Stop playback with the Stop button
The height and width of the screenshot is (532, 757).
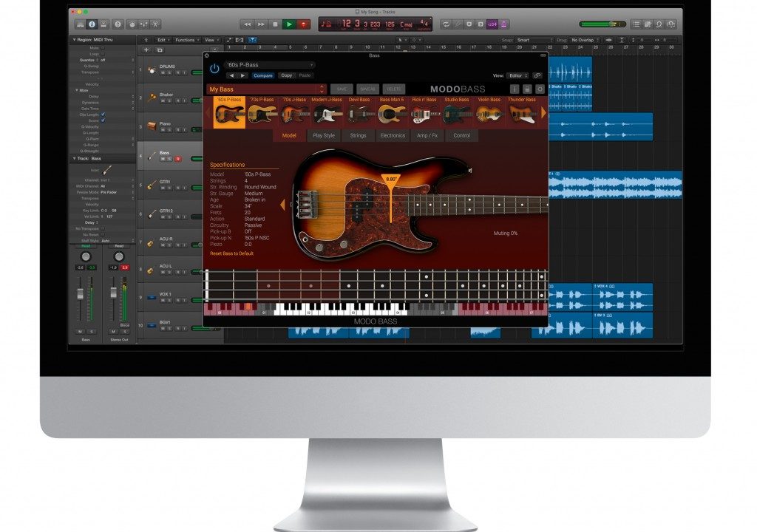click(275, 24)
